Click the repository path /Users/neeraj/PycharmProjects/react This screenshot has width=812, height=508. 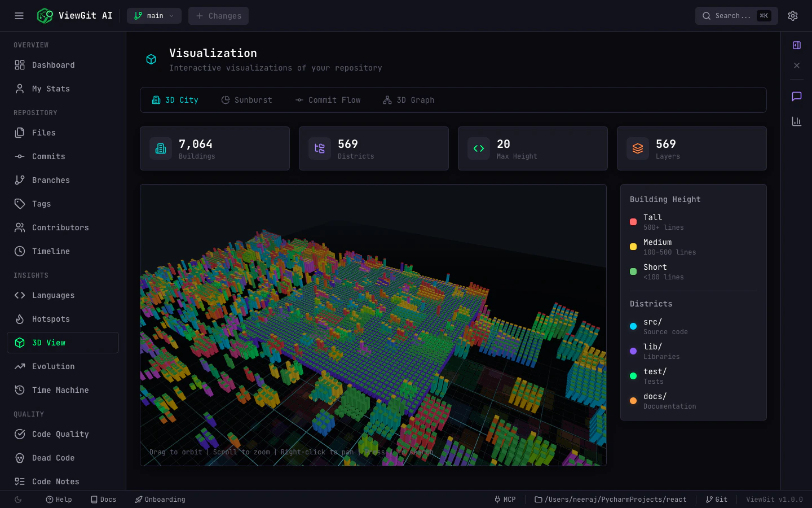[x=611, y=500]
